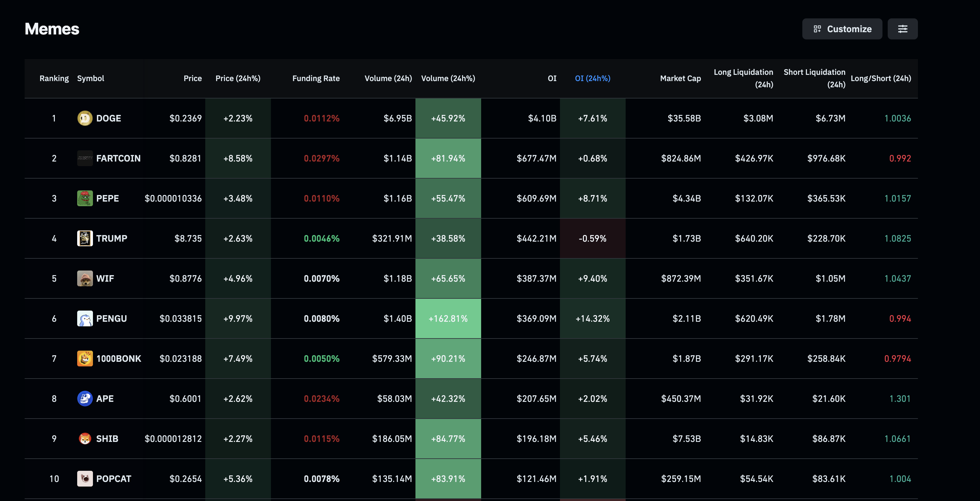Image resolution: width=980 pixels, height=501 pixels.
Task: Click the FARTCOIN logo icon
Action: tap(85, 158)
